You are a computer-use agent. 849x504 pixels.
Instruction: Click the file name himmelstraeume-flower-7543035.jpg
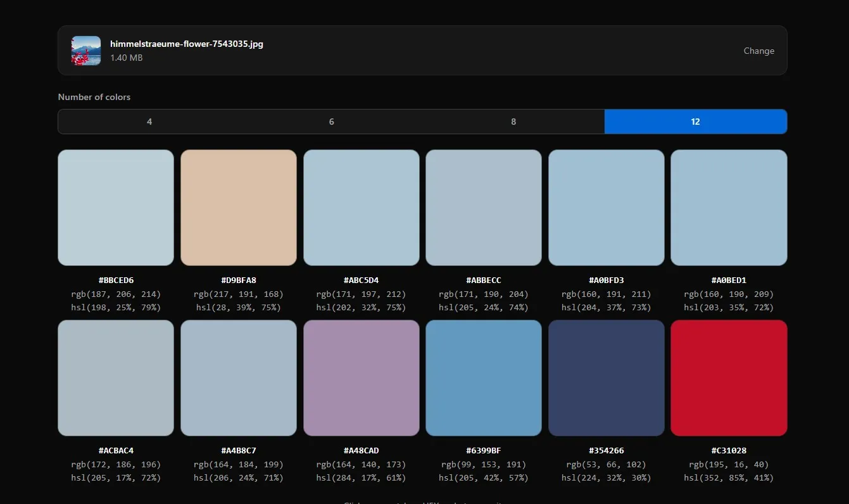(187, 44)
